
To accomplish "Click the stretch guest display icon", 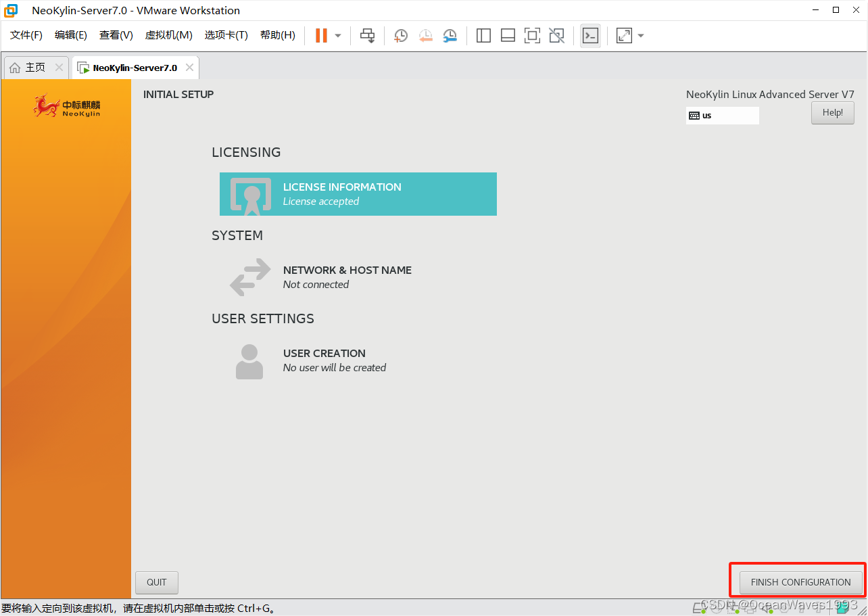I will [x=624, y=36].
